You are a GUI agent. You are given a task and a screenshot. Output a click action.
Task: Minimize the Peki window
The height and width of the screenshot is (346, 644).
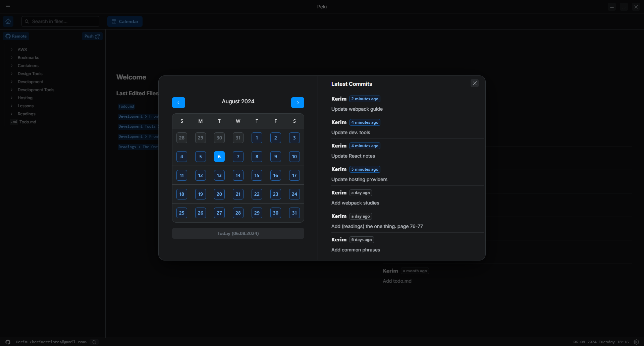612,7
